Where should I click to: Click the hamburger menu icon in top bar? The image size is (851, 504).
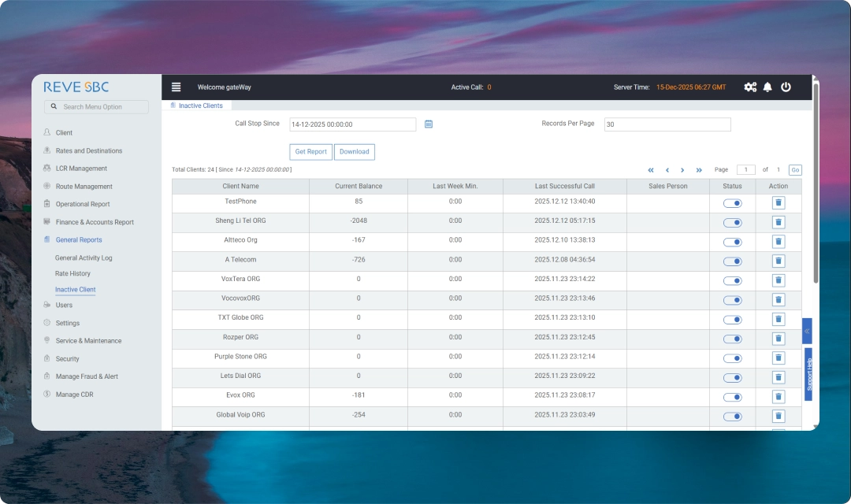click(x=176, y=87)
